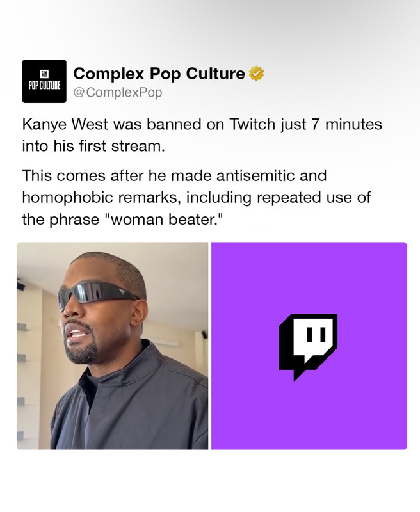Open the Complex Pop Culture profile avatar
The image size is (420, 512).
pyautogui.click(x=44, y=81)
